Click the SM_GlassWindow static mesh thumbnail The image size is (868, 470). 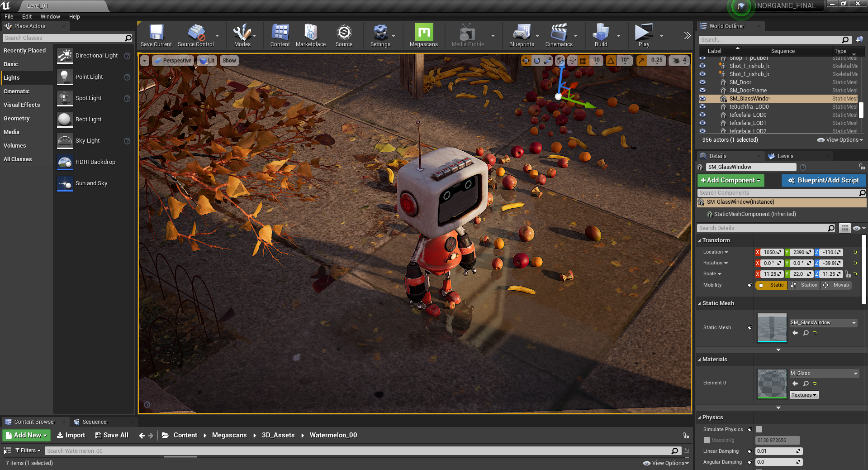click(x=772, y=327)
